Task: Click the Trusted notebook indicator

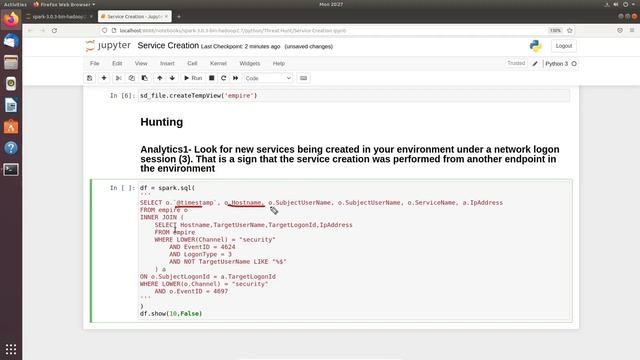Action: pyautogui.click(x=516, y=63)
